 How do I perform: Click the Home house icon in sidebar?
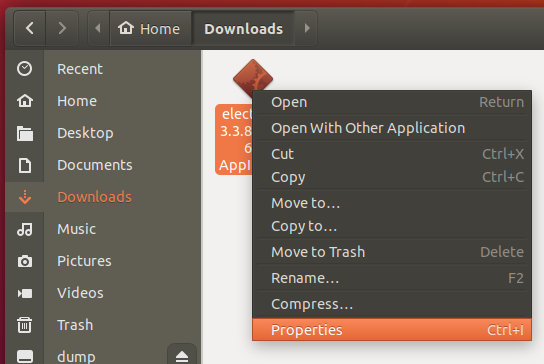click(25, 101)
